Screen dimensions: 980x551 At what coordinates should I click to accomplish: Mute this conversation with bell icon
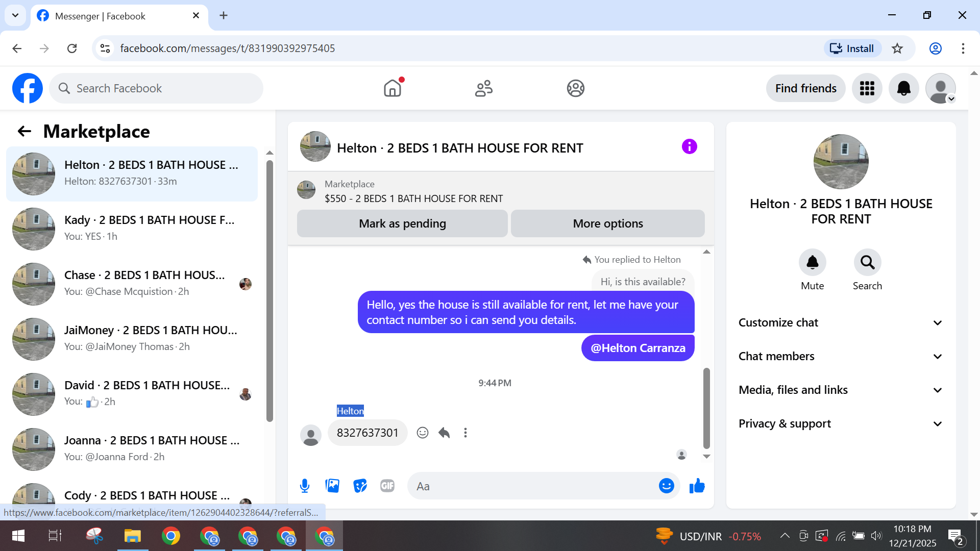[x=812, y=262]
